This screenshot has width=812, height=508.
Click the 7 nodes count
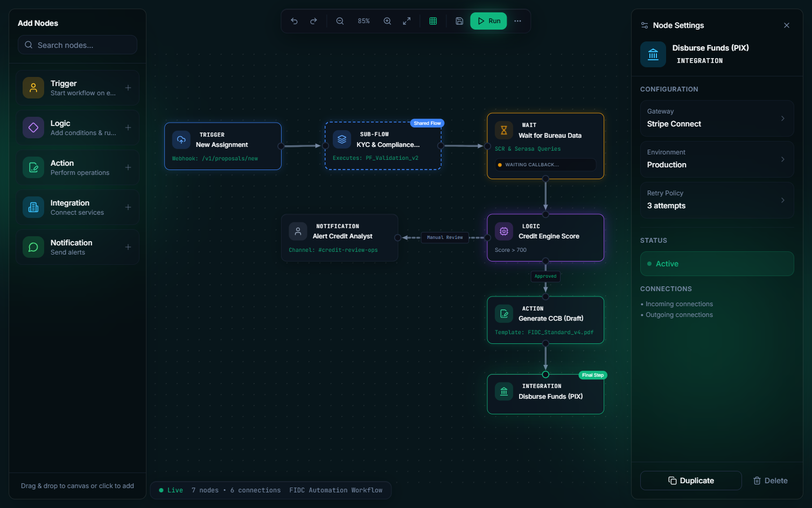(x=205, y=490)
